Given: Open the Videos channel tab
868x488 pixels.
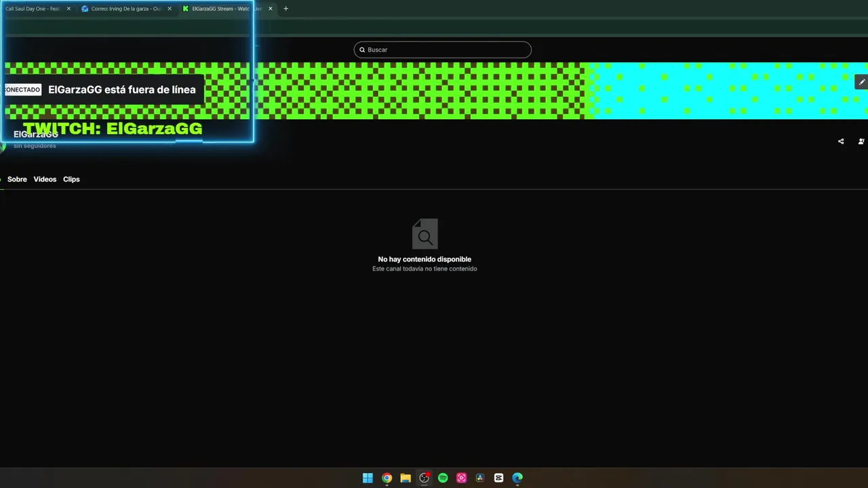Looking at the screenshot, I should coord(45,179).
